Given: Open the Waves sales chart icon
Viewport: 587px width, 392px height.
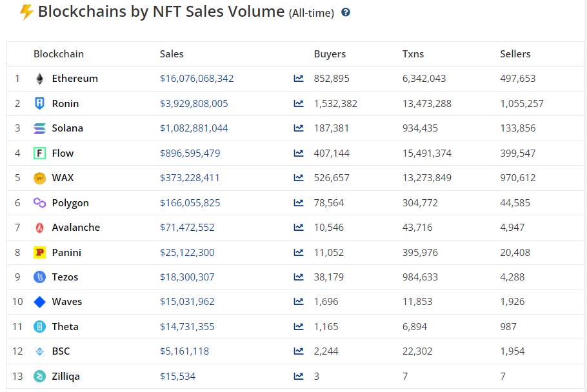Looking at the screenshot, I should (299, 302).
